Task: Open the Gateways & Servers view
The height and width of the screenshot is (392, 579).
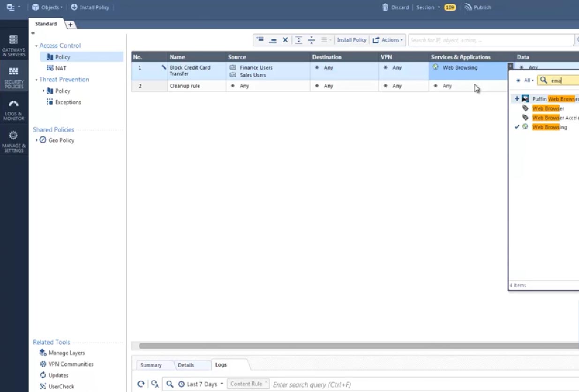Action: click(14, 45)
